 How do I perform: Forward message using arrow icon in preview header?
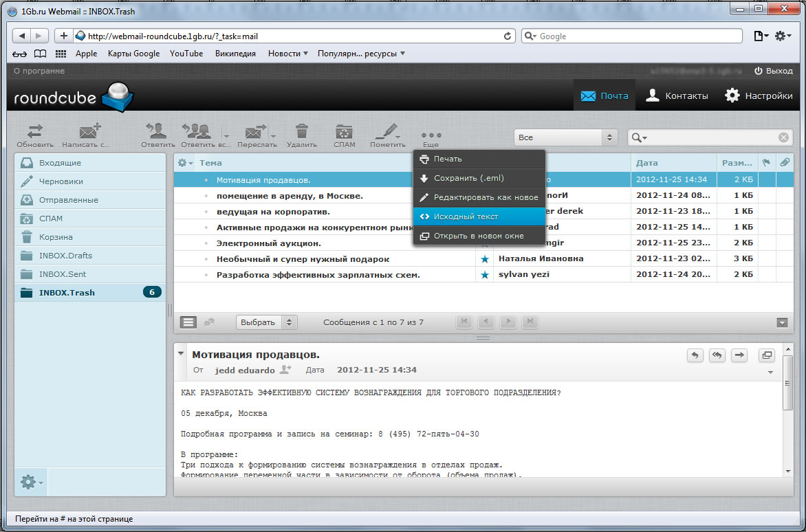pos(739,355)
